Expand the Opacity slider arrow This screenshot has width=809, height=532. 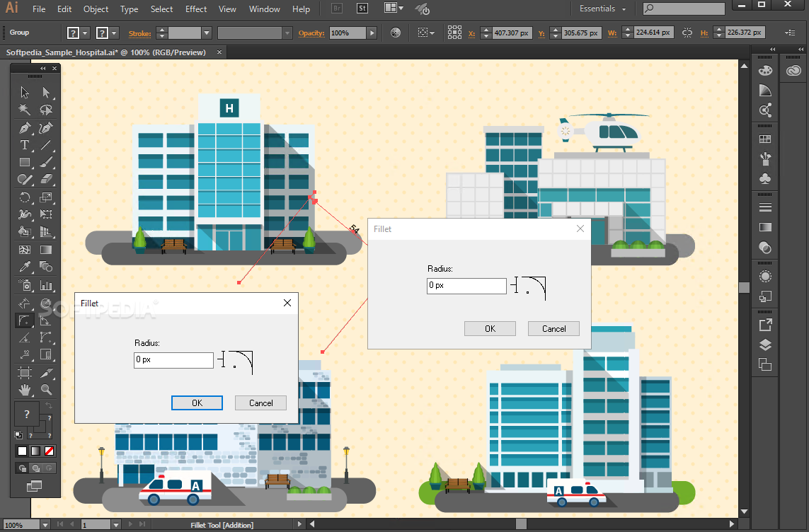tap(372, 33)
